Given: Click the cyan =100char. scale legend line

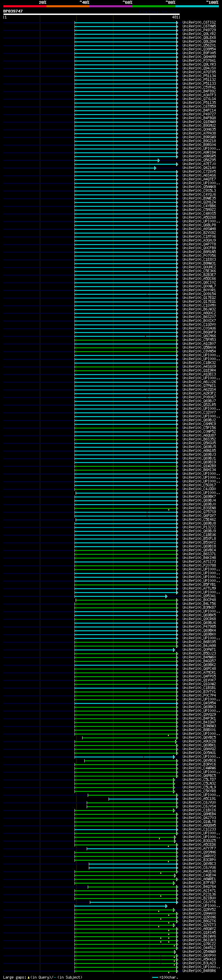Looking at the screenshot, I should [155, 977].
